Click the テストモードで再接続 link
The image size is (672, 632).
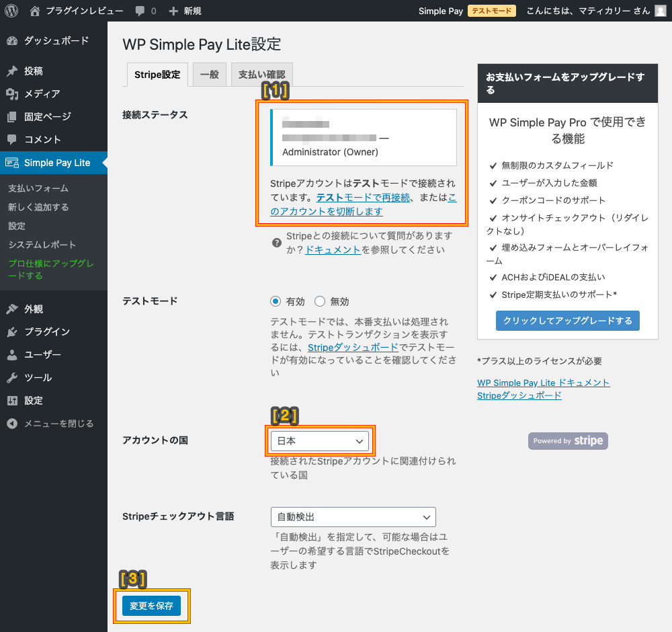(363, 198)
